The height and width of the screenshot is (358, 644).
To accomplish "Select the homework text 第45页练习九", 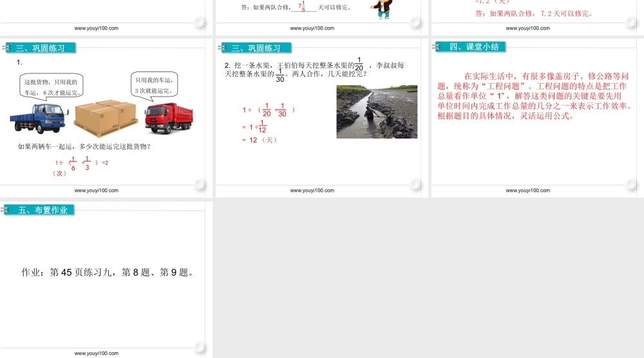I will [108, 272].
